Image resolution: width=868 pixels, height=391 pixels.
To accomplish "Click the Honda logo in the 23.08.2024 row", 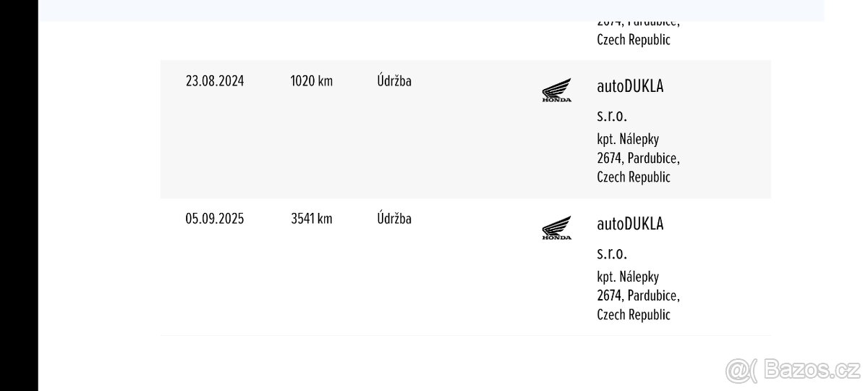I will 556,91.
